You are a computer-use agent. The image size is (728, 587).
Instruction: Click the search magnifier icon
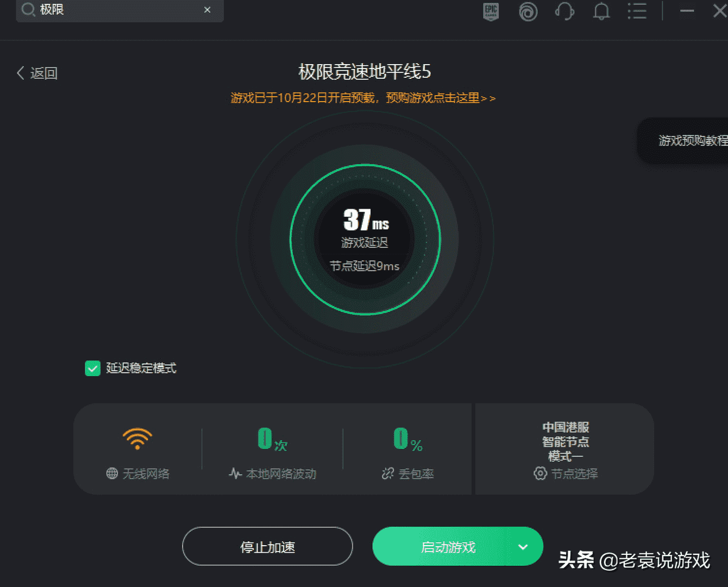click(x=28, y=9)
